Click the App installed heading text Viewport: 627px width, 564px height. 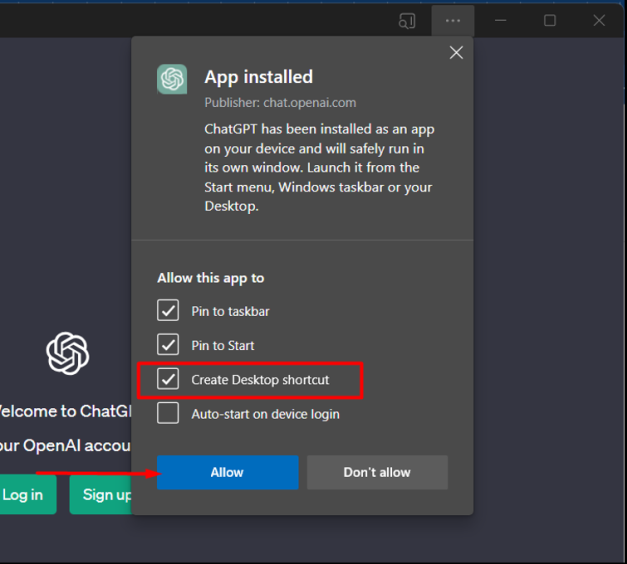pos(258,77)
